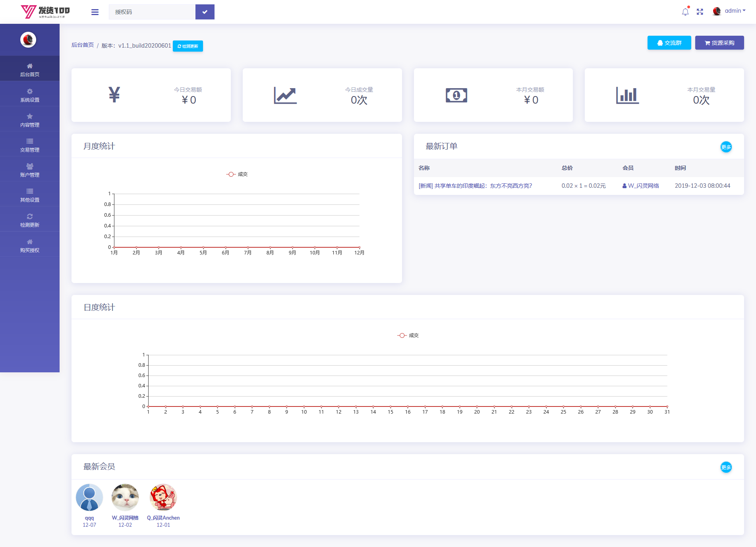756x547 pixels.
Task: Open the notification bell
Action: (685, 12)
